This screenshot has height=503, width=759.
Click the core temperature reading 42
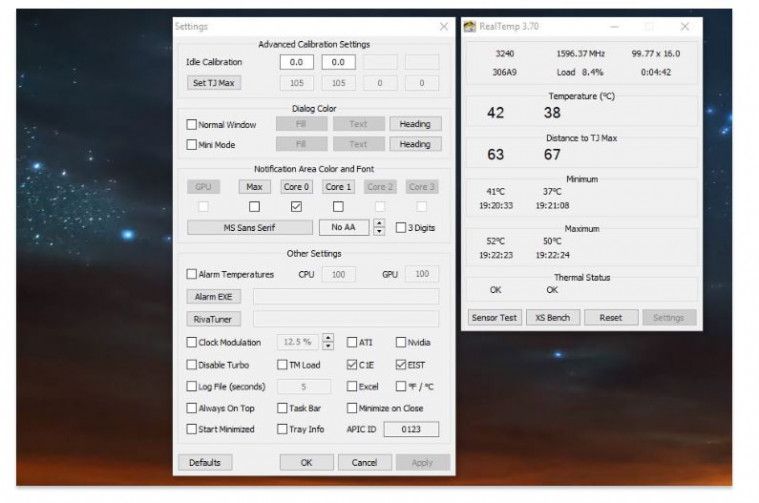pyautogui.click(x=496, y=113)
